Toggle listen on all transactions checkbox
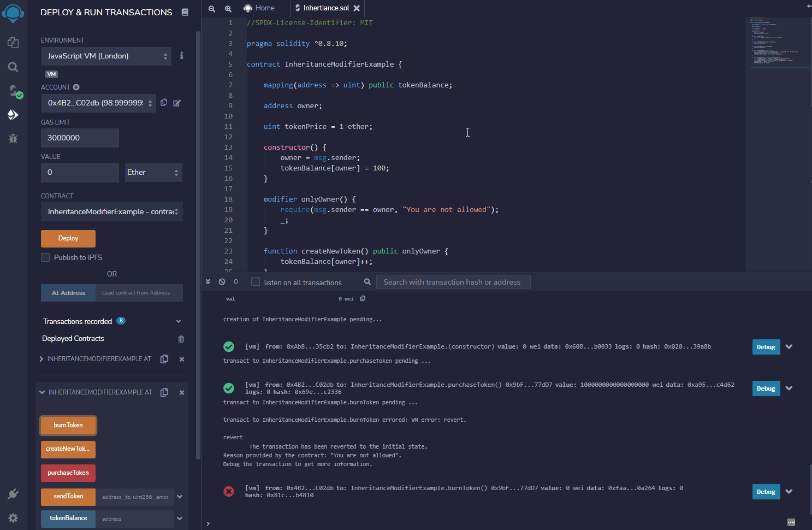The width and height of the screenshot is (812, 530). point(256,282)
